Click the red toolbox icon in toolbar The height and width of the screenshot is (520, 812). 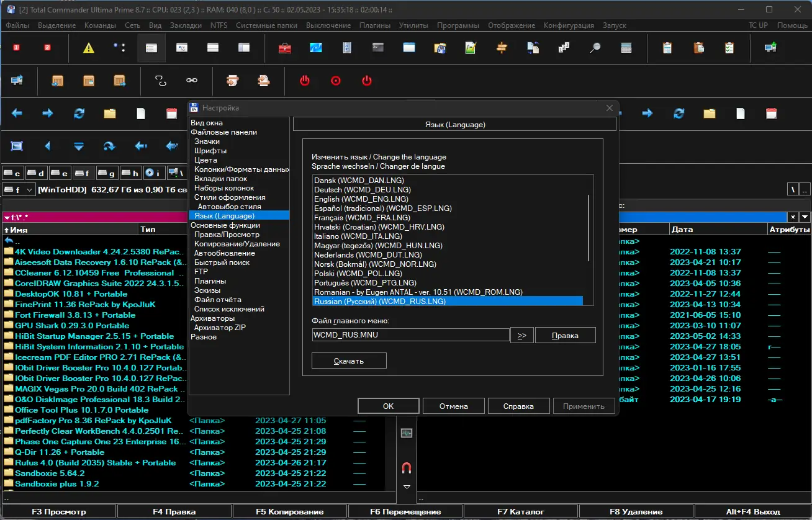point(285,48)
